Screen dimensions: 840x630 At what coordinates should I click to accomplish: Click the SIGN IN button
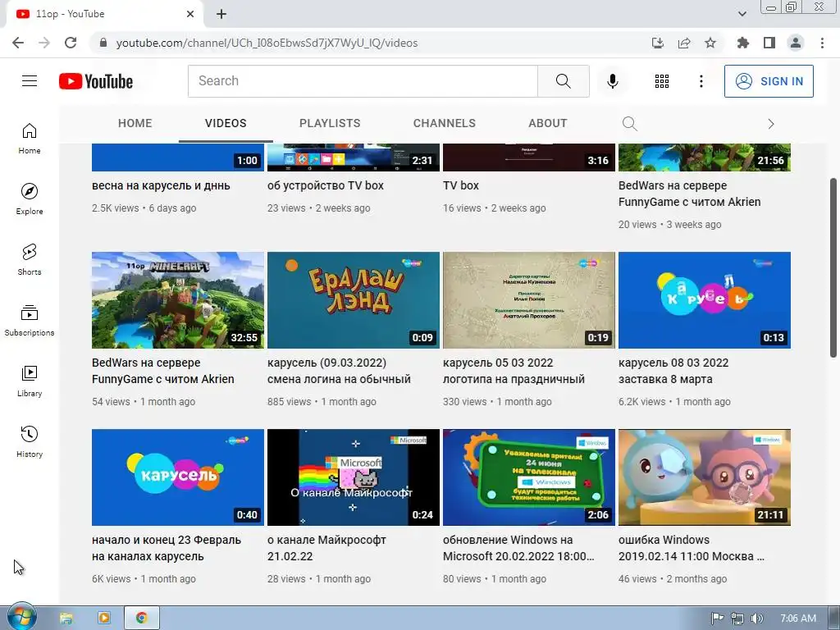[x=769, y=81]
